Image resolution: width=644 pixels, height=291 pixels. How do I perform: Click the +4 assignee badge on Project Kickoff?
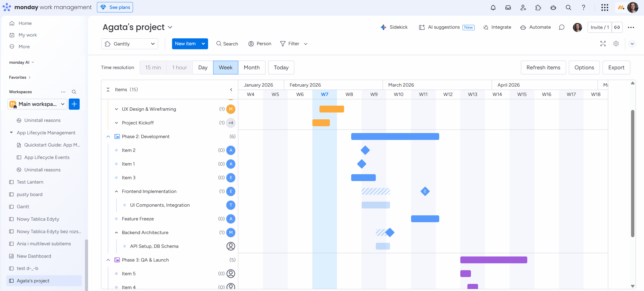point(231,123)
